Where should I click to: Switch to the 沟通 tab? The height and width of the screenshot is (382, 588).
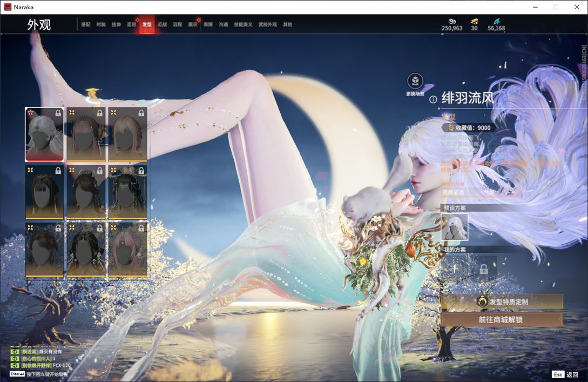224,24
